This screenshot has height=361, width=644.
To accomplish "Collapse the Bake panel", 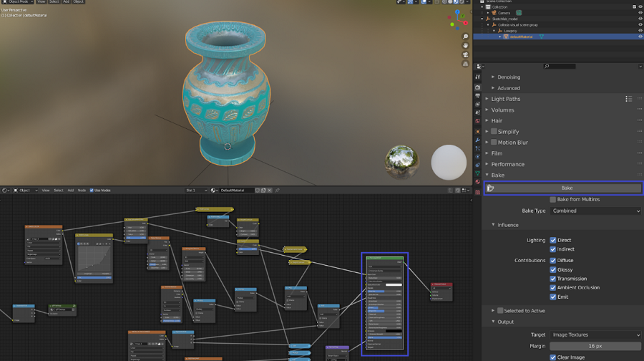I will click(487, 175).
